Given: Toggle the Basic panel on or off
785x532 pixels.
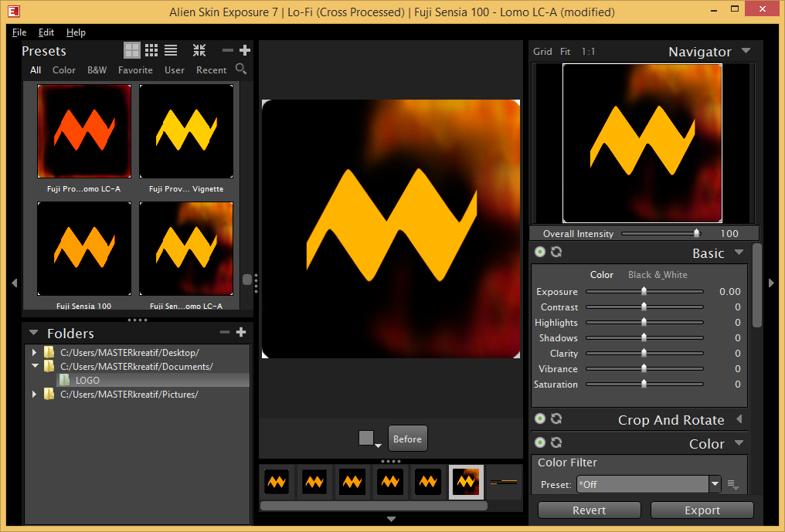Looking at the screenshot, I should tap(539, 252).
